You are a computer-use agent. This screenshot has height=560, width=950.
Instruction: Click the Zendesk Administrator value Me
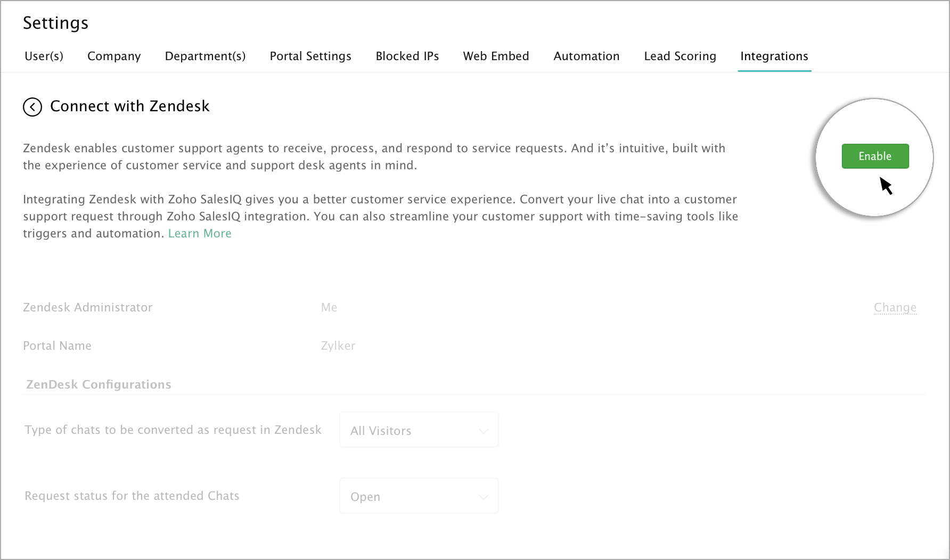[x=329, y=307]
